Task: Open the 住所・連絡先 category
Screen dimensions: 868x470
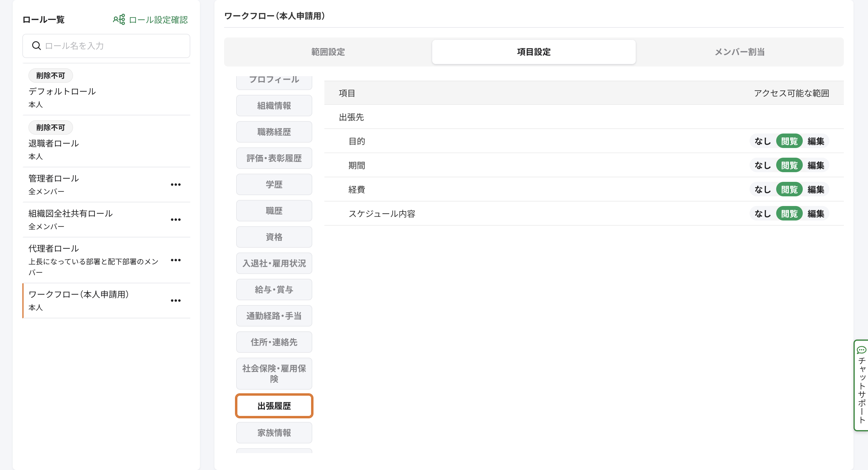Action: (274, 342)
